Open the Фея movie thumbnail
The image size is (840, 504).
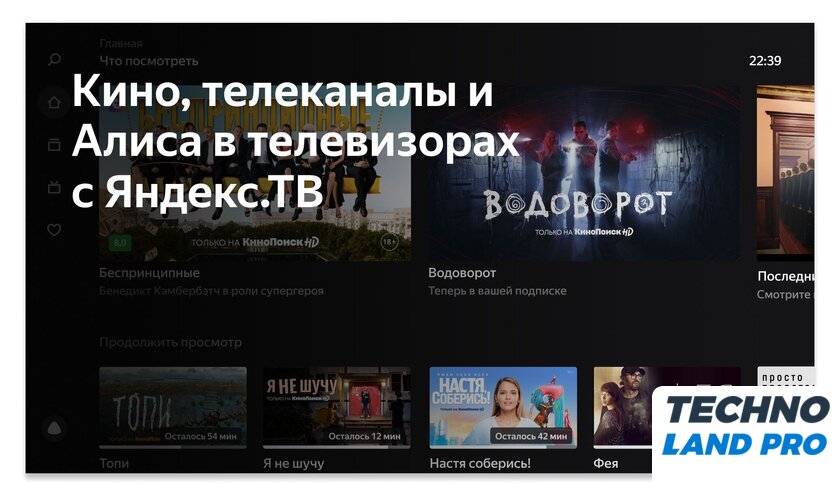click(x=622, y=407)
